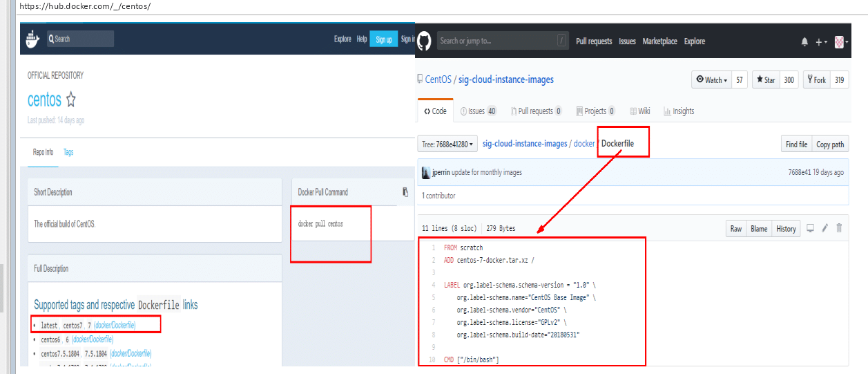Click the Docker whale logo
Viewport: 868px width, 374px height.
[x=32, y=39]
